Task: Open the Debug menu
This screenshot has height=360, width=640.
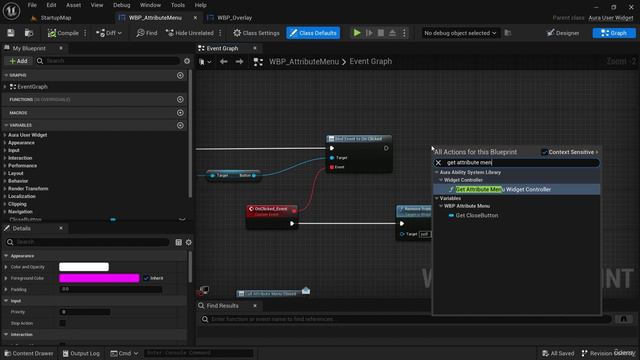Action: (x=122, y=5)
